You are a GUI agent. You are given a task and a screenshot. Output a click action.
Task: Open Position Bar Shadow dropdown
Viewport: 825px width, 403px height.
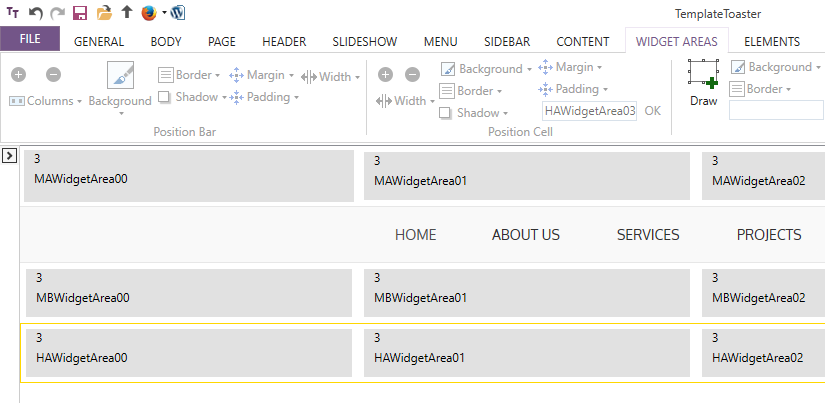click(191, 97)
